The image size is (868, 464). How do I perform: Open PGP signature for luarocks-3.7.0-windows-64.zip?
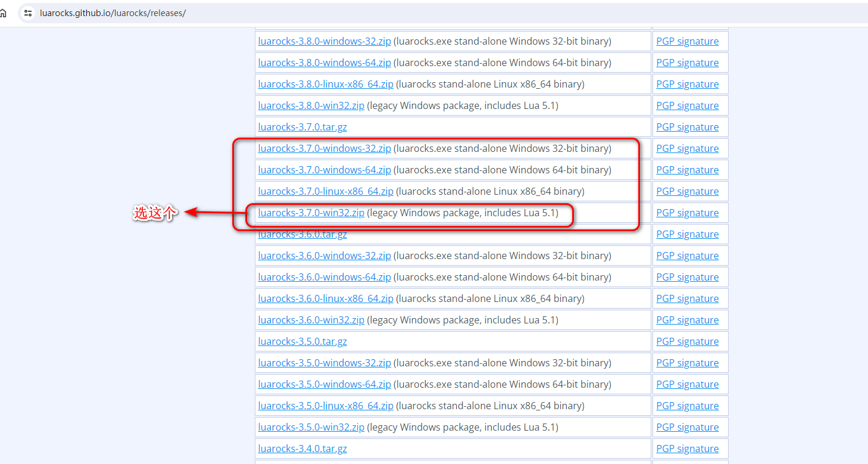(688, 170)
